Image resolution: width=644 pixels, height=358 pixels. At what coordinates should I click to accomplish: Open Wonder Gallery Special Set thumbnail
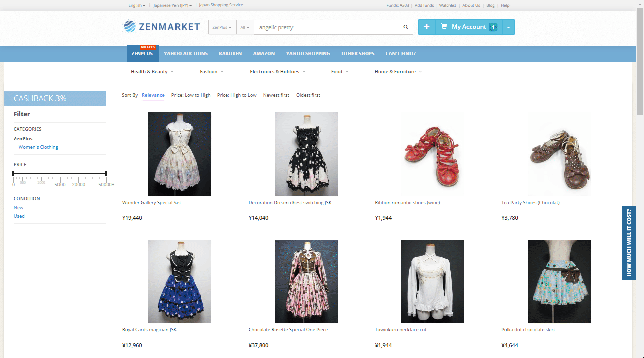tap(180, 154)
